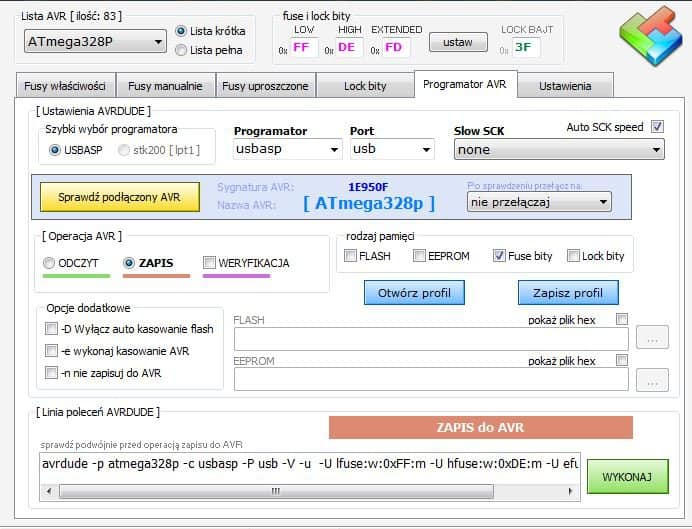Screen dimensions: 692x529
Task: Click the HIGH fuse DE field
Action: tap(349, 48)
